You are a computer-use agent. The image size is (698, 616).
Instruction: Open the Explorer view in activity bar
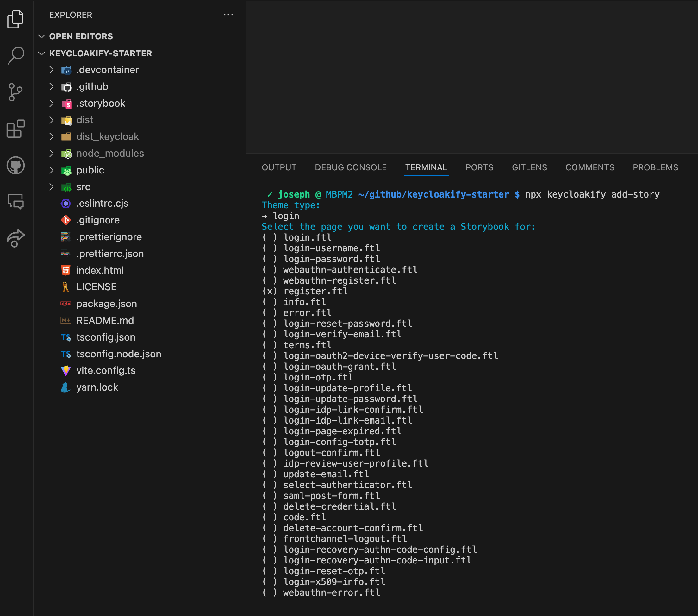click(x=16, y=19)
